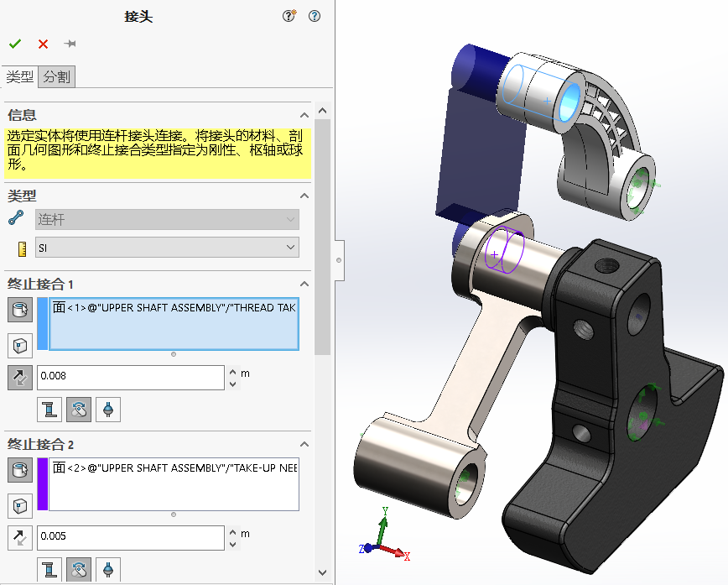Screen dimensions: 728x585
Task: Select the 类型 tab
Action: 18,76
